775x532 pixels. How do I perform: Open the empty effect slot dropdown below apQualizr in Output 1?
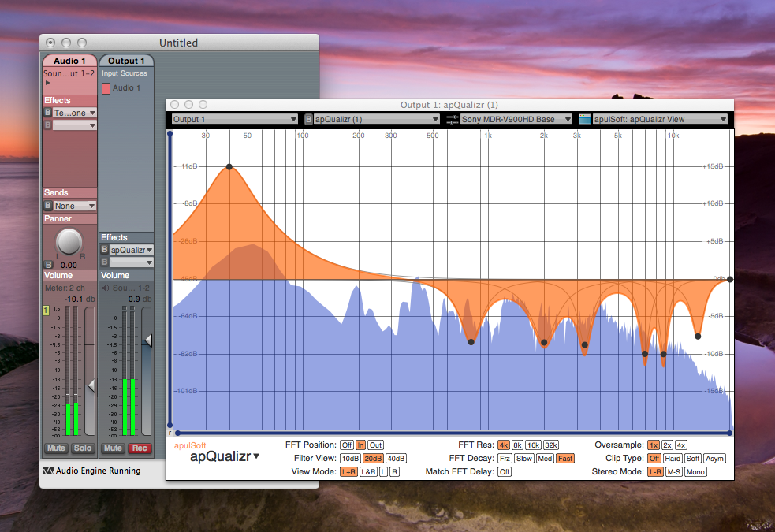coord(132,262)
